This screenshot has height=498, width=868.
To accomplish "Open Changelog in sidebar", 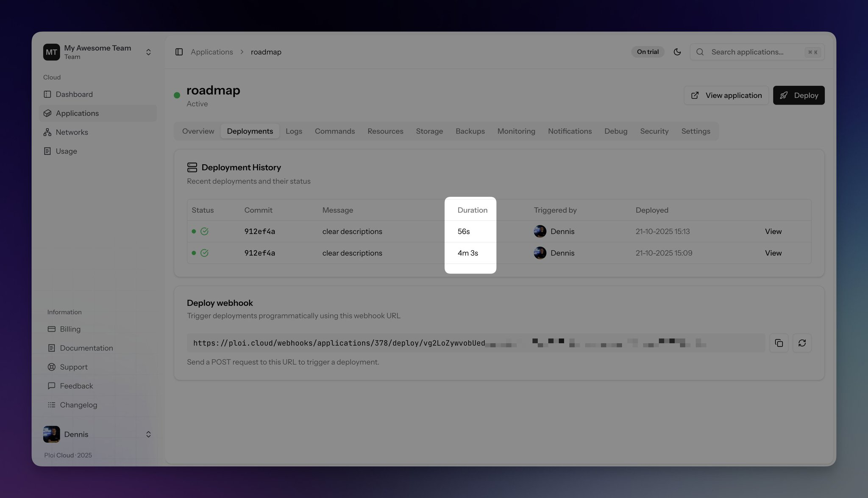I will coord(78,405).
